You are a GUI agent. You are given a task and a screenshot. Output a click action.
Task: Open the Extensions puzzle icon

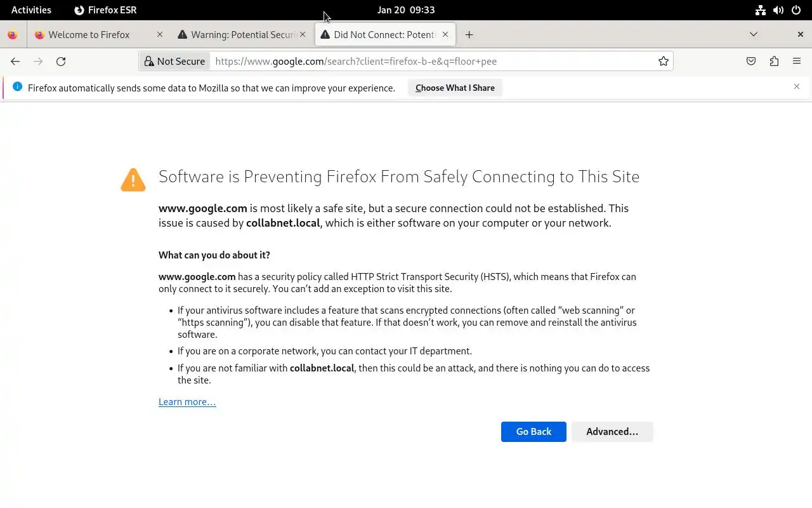[x=774, y=62]
